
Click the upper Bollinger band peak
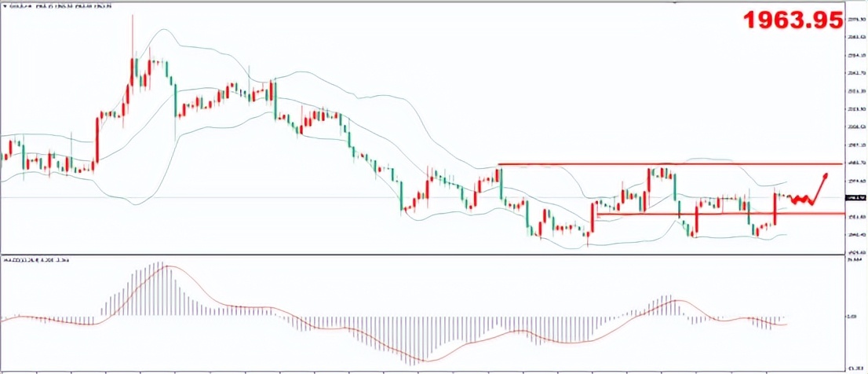pyautogui.click(x=164, y=30)
